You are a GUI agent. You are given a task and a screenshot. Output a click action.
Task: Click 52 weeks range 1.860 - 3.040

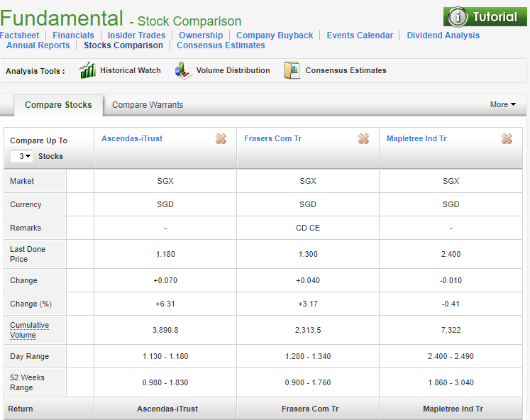pos(451,382)
